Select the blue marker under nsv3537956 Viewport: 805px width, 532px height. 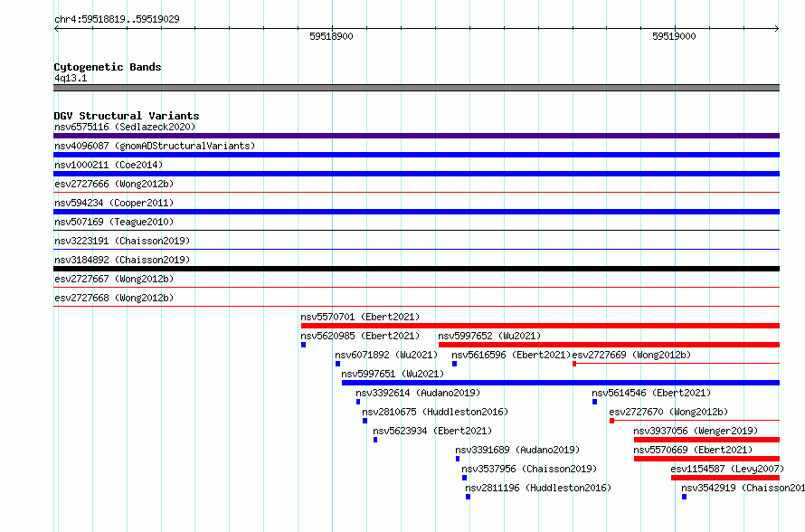pyautogui.click(x=465, y=478)
